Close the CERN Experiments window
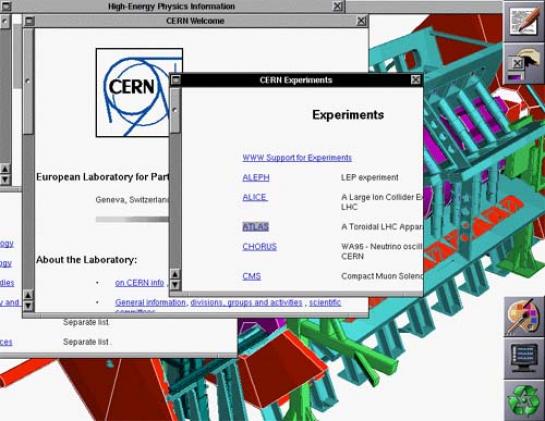 pyautogui.click(x=415, y=80)
